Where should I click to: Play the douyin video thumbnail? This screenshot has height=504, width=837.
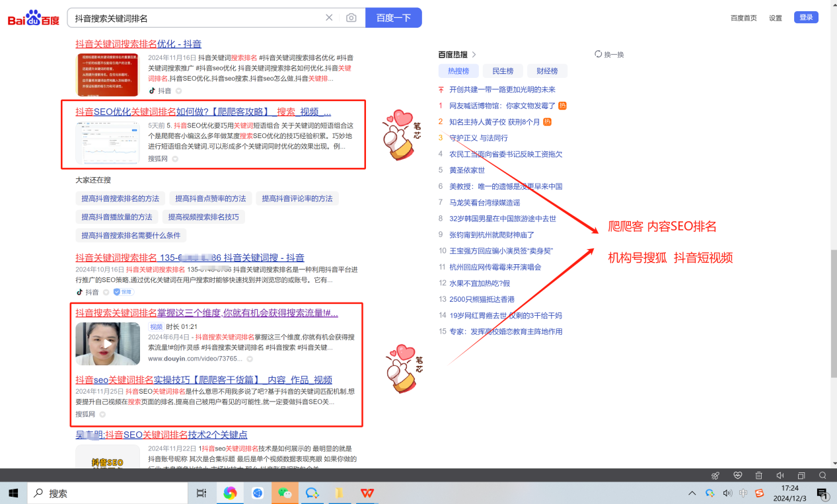tap(108, 343)
